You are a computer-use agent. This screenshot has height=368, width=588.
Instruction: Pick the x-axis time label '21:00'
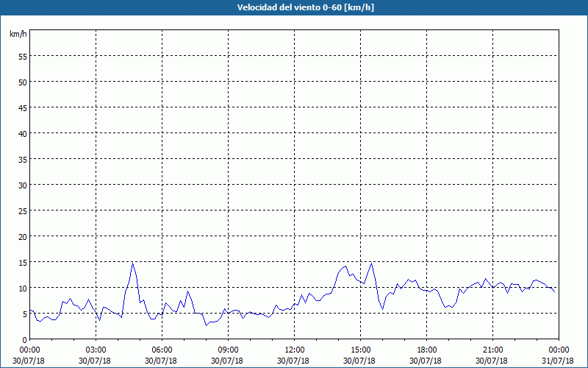point(492,350)
